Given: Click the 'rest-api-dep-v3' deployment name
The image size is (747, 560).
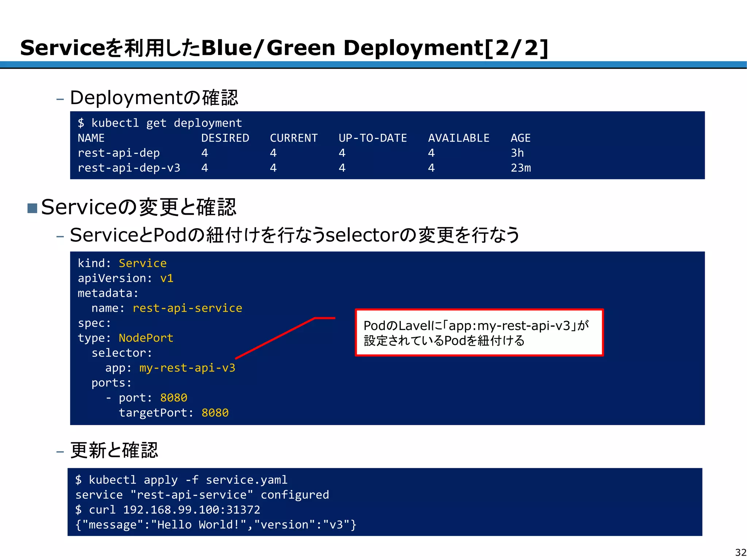Looking at the screenshot, I should [x=129, y=168].
